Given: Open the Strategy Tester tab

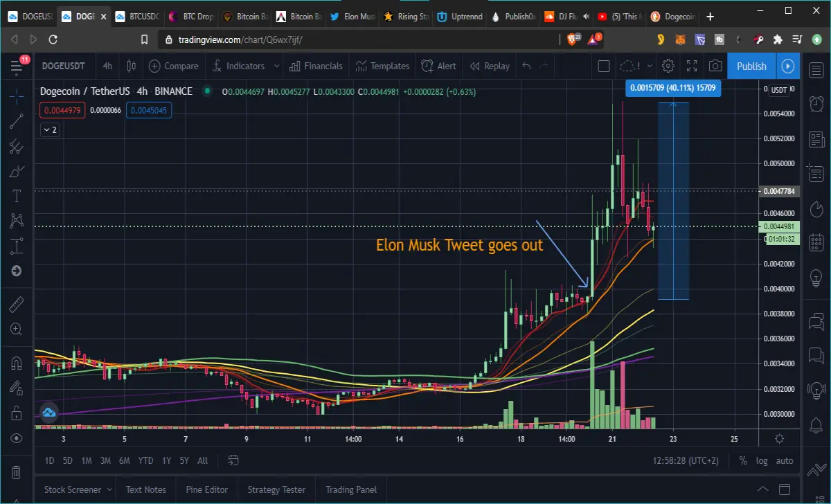Looking at the screenshot, I should [276, 489].
